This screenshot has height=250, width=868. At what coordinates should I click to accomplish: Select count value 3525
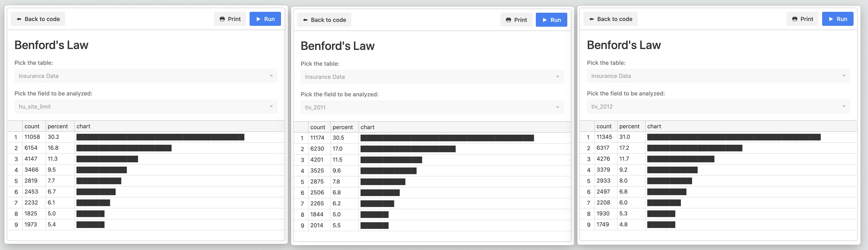(x=317, y=171)
